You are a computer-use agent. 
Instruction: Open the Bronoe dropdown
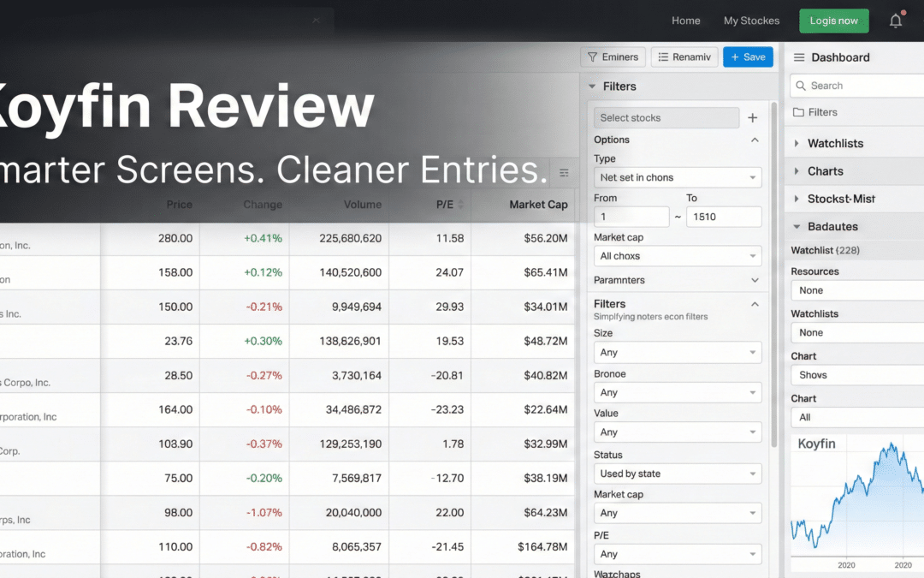click(x=678, y=393)
